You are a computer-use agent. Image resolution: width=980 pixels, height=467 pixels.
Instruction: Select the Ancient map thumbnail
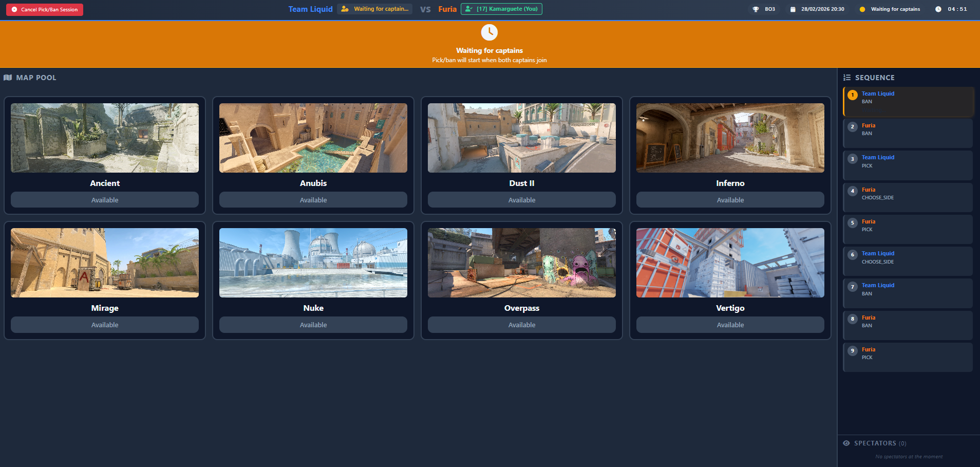105,138
